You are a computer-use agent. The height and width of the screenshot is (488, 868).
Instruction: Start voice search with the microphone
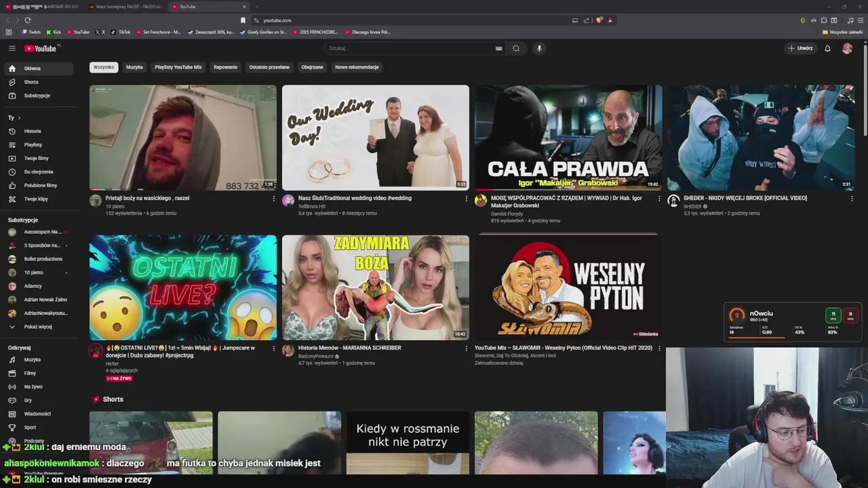(x=539, y=48)
